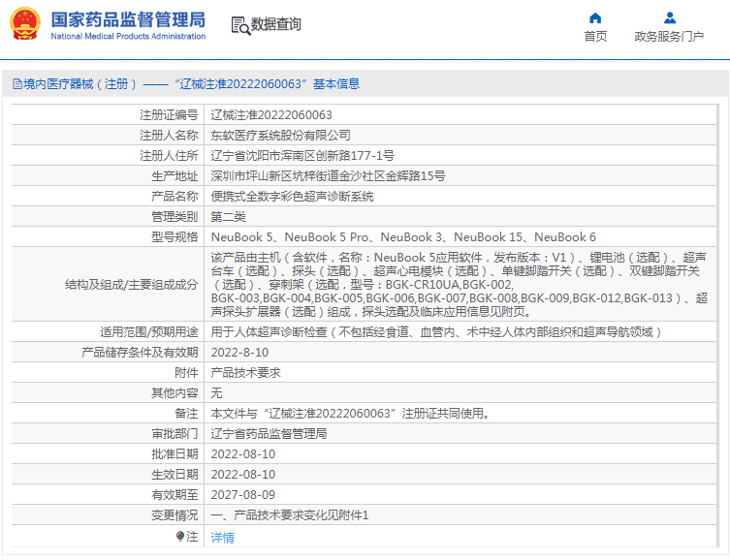Select 第二类 management category value
730x560 pixels.
click(228, 217)
